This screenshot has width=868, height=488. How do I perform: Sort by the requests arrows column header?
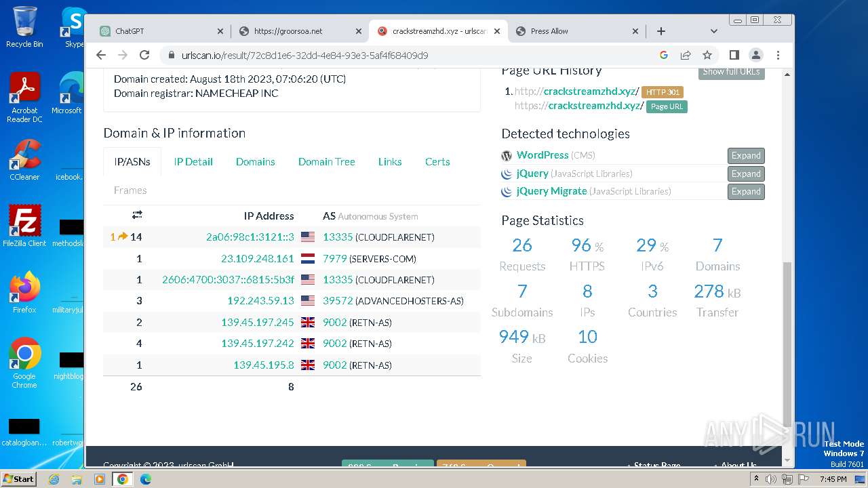(x=137, y=215)
